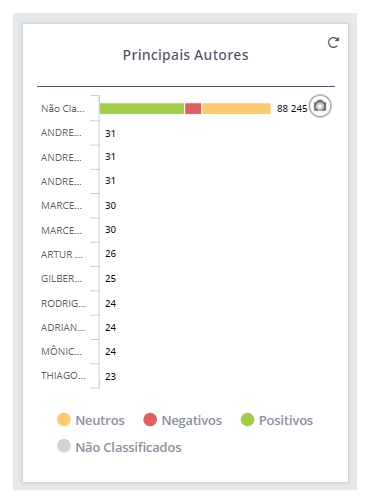This screenshot has width=367, height=502.
Task: Click the Neutros legend text
Action: point(100,421)
